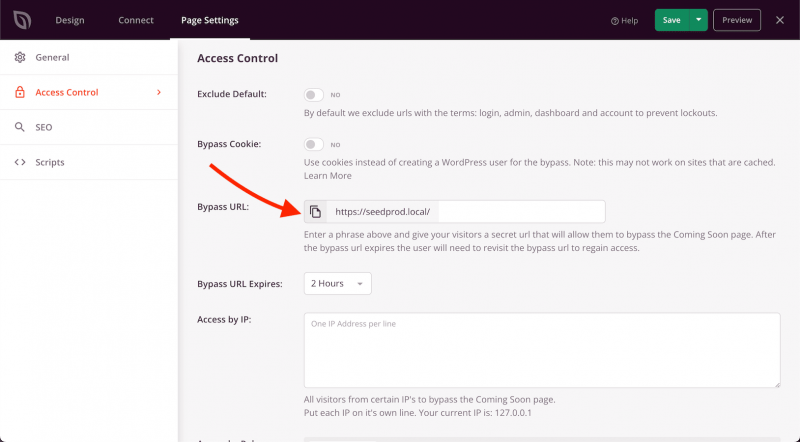Copy the bypass URL with clipboard icon
Screen dimensions: 800x442
[315, 212]
